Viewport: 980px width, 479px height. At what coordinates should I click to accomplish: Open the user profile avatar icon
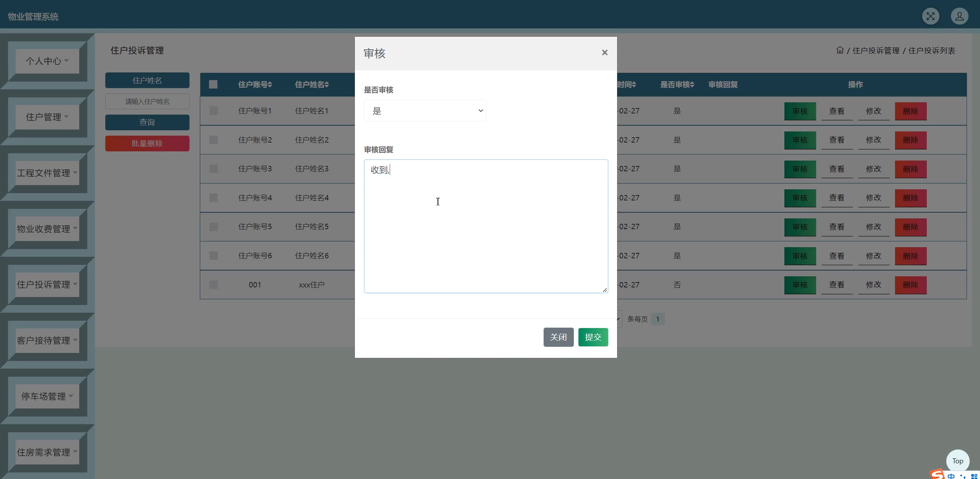click(x=959, y=16)
